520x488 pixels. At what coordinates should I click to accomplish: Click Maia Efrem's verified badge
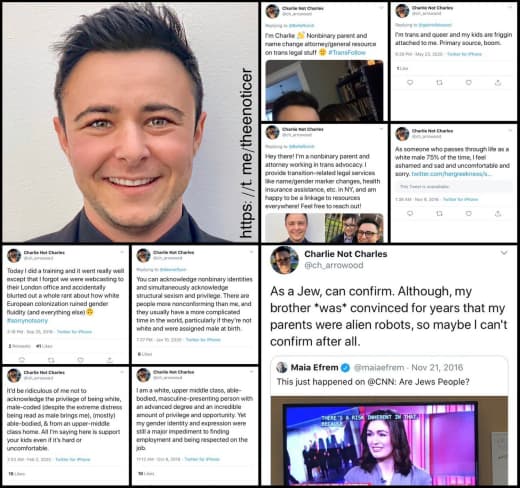pos(346,368)
